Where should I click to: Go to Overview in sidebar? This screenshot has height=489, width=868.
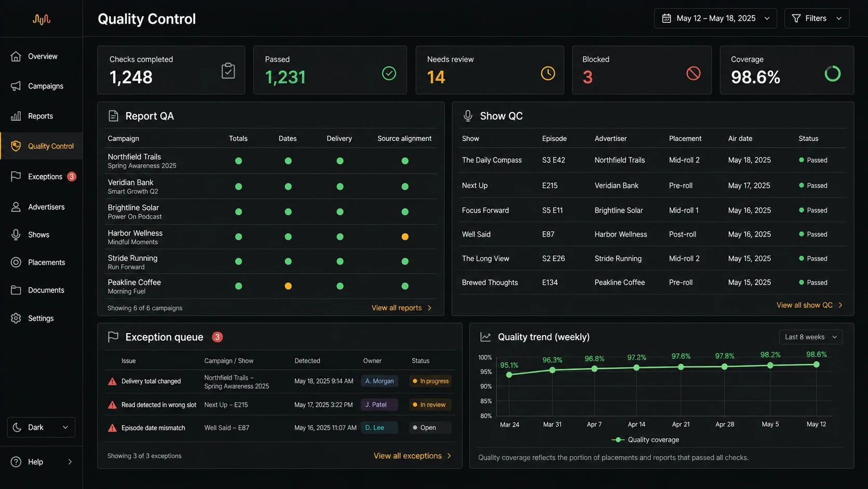(x=41, y=56)
